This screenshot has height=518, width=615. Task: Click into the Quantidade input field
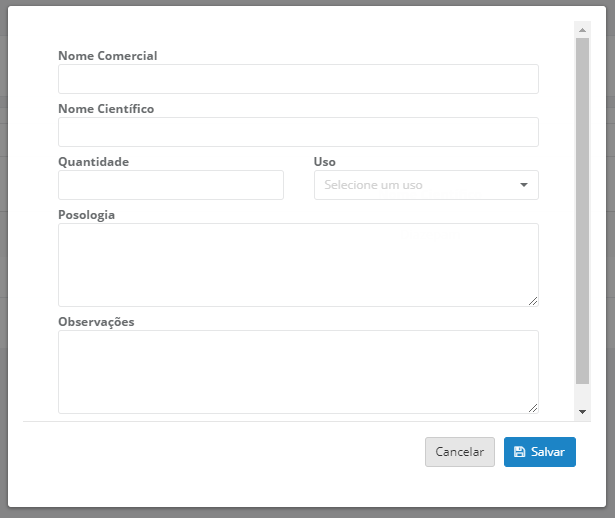coord(171,185)
